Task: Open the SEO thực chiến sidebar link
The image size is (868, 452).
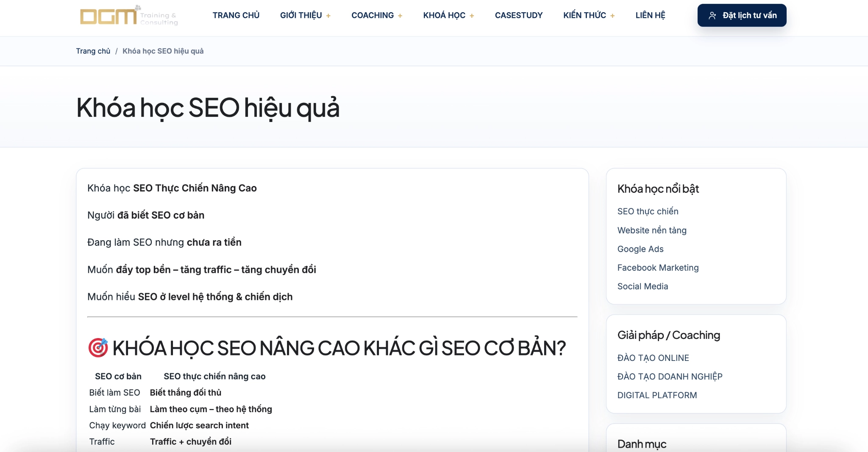Action: point(648,211)
